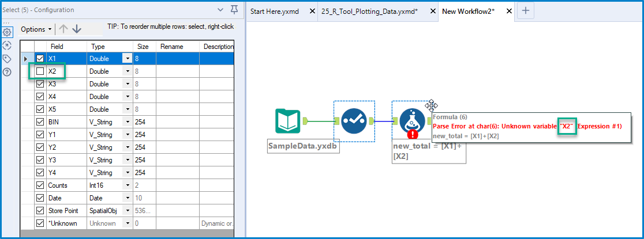The width and height of the screenshot is (644, 239).
Task: Switch to 25_R_Tool_Plotting_Data.yxmd tab
Action: tap(370, 12)
